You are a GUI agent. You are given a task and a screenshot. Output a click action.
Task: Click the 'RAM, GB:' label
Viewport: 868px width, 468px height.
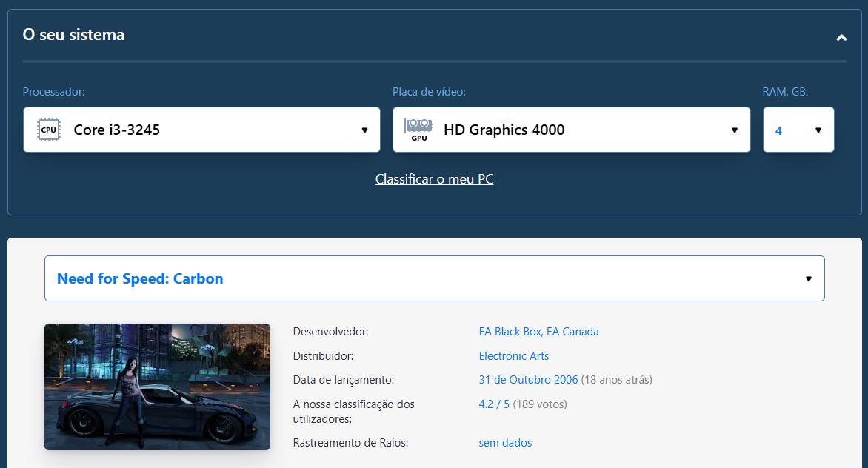click(x=785, y=92)
